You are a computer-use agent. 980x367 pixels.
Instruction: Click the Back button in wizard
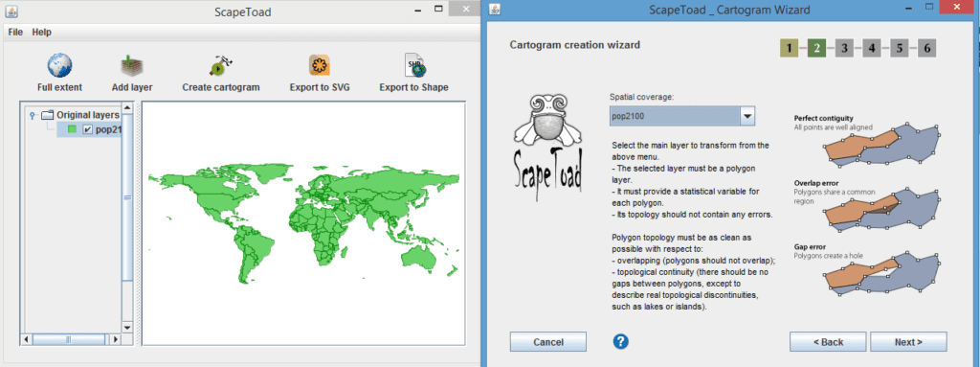[828, 342]
